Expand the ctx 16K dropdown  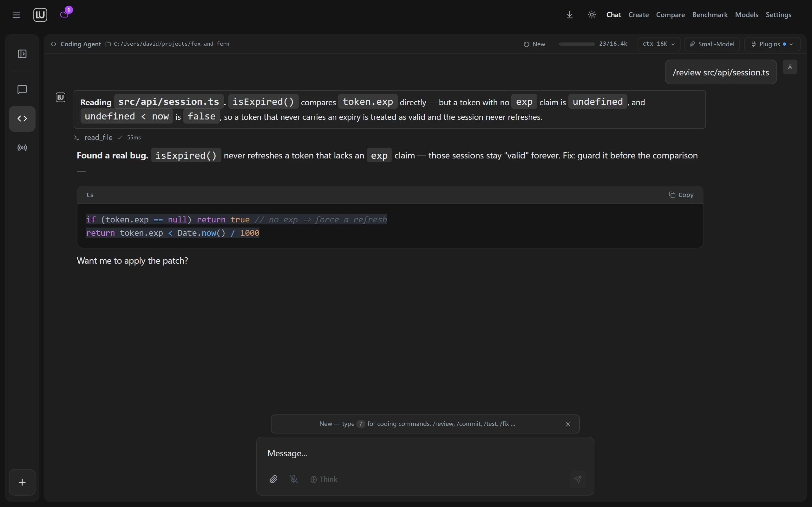tap(659, 44)
